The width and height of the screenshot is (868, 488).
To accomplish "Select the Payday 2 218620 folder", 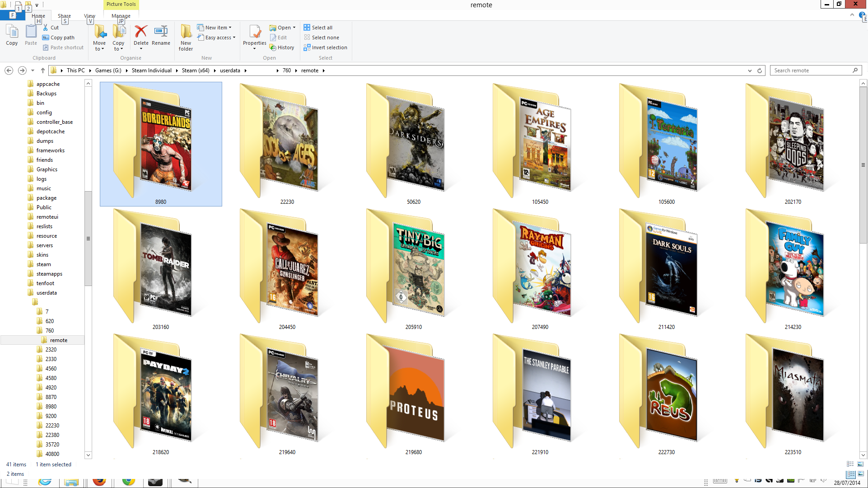I will tap(161, 394).
